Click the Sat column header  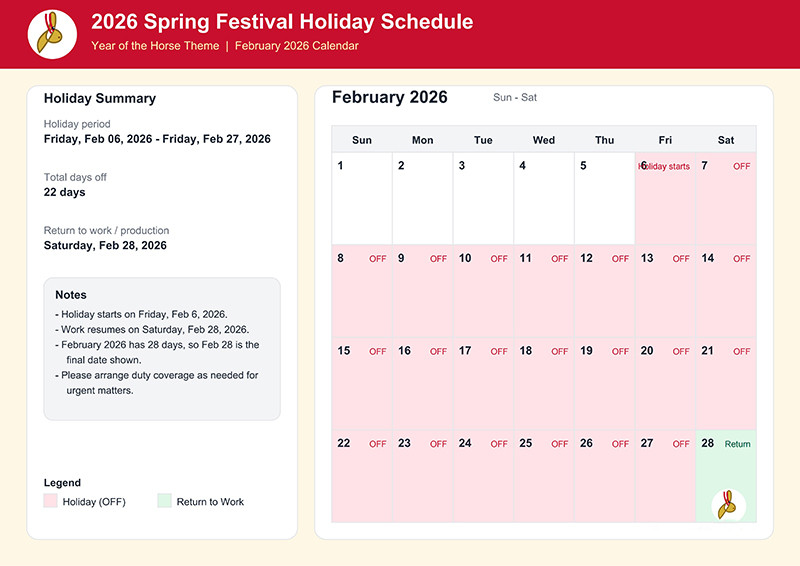click(x=726, y=140)
